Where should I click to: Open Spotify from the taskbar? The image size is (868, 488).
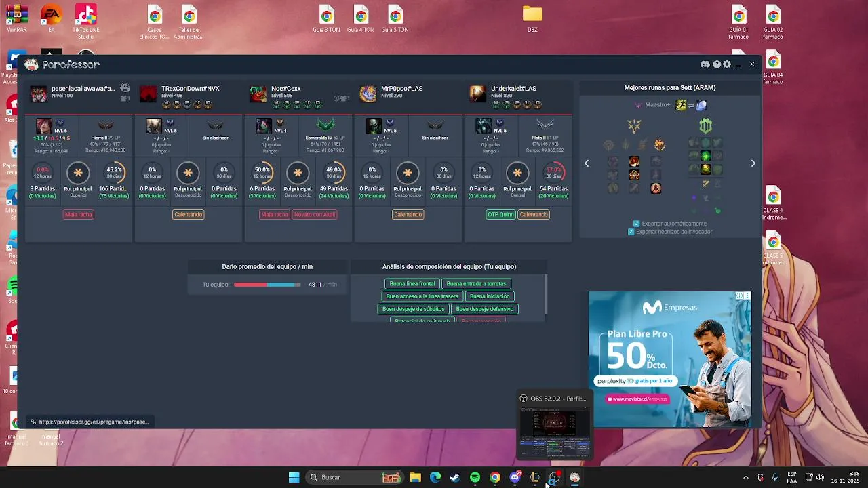point(475,477)
